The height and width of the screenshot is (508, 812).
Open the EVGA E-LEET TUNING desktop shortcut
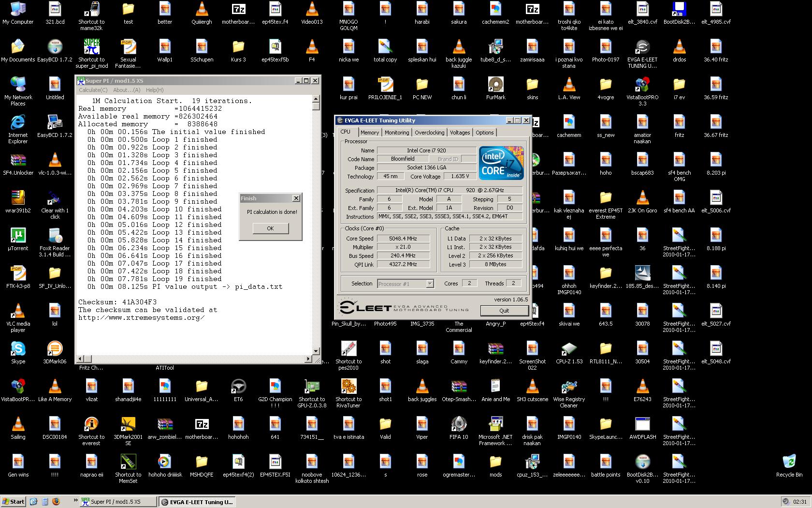click(x=642, y=53)
